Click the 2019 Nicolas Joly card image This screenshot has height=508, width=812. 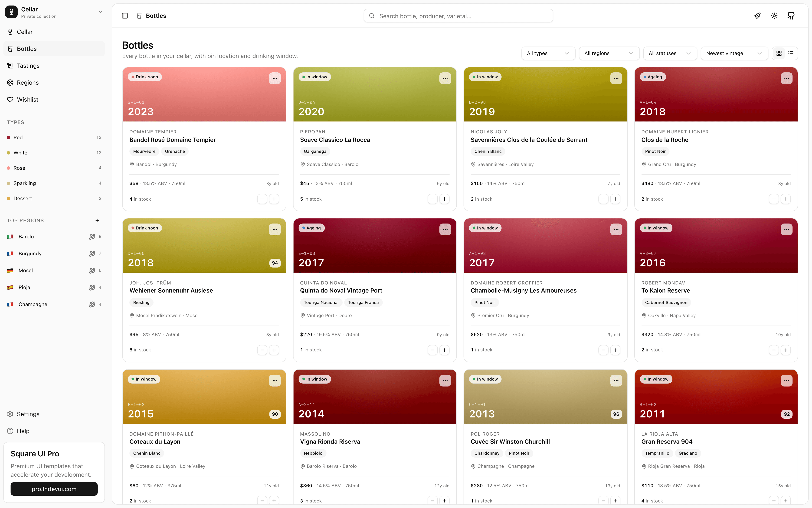click(x=545, y=94)
